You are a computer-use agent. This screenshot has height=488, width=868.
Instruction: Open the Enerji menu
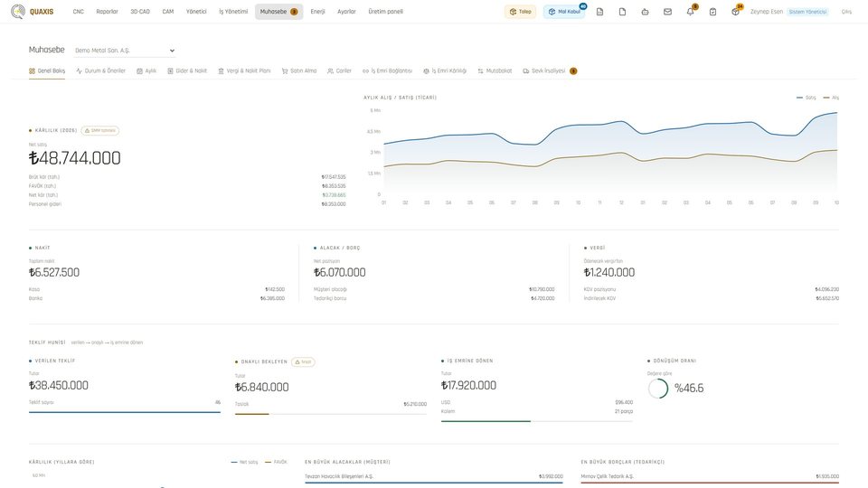[317, 12]
